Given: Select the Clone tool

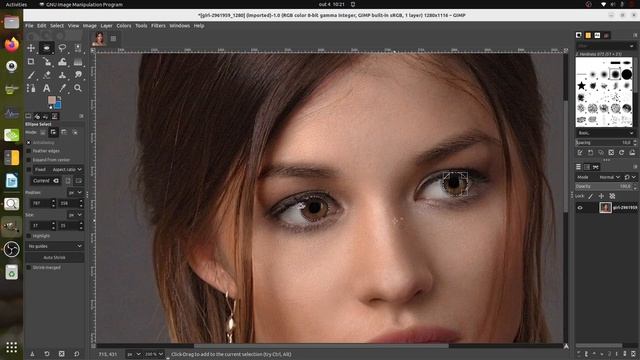Looking at the screenshot, I should [x=62, y=75].
